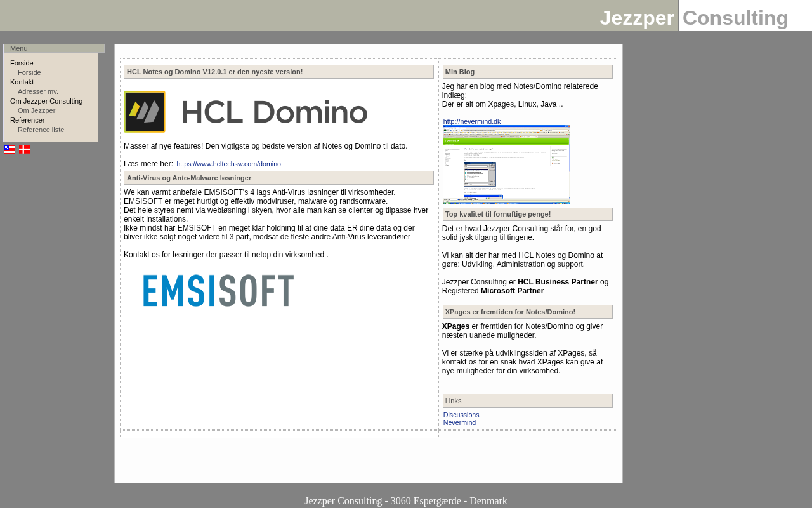
Task: Click footer text 'Jezzper Consulting - 3060 Espergærde - Denmark'
Action: (x=406, y=501)
